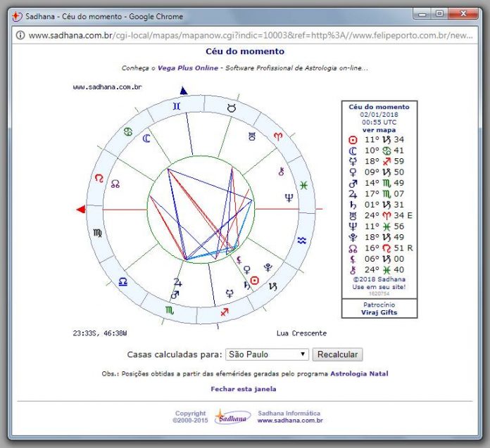Image resolution: width=490 pixels, height=448 pixels.
Task: Click the 'Céu do momento' page heading
Action: 245,51
